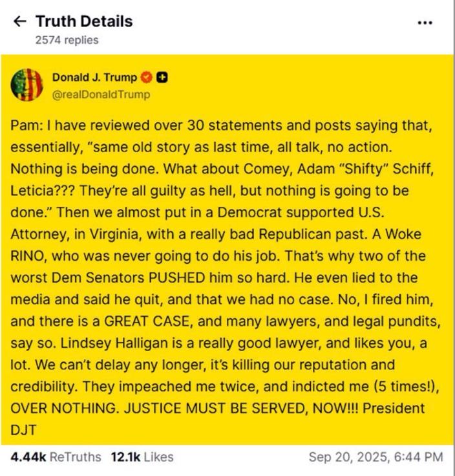This screenshot has height=476, width=455.
Task: Show the 12.1k Likes list
Action: (x=142, y=457)
